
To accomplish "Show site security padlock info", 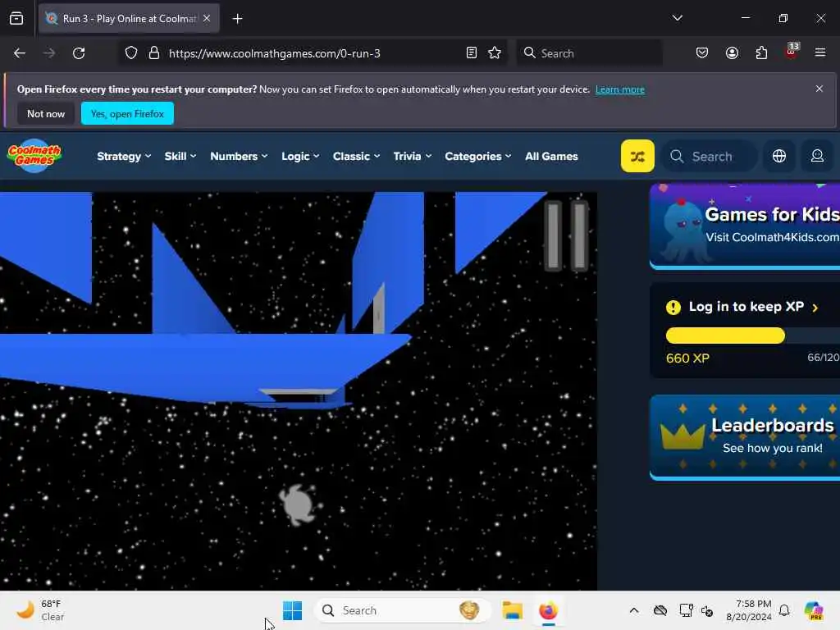I will point(154,53).
